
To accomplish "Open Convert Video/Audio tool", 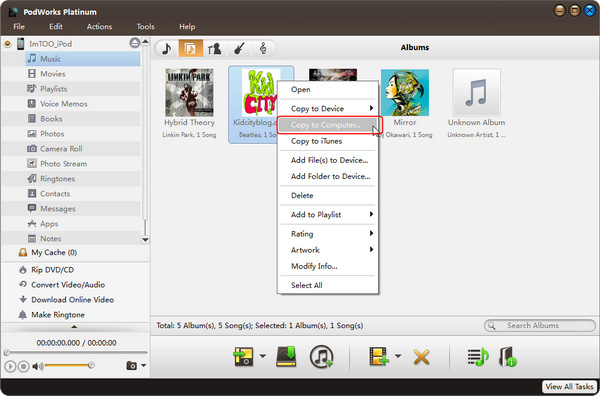I will (x=62, y=285).
